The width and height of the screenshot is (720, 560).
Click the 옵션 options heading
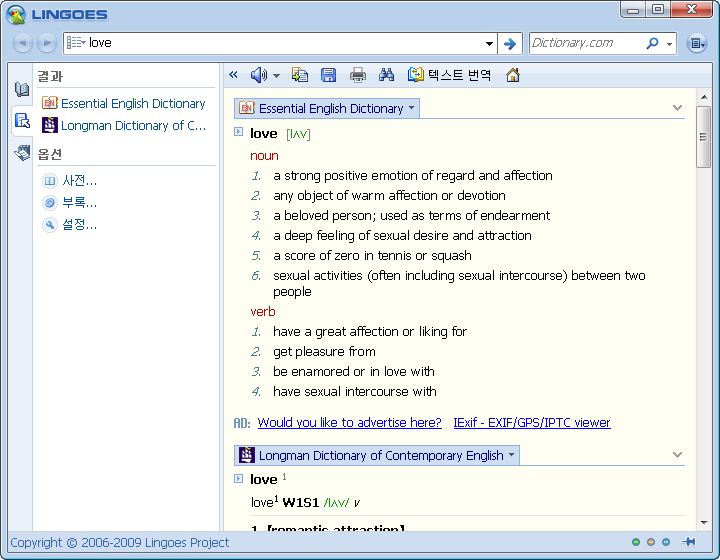50,154
